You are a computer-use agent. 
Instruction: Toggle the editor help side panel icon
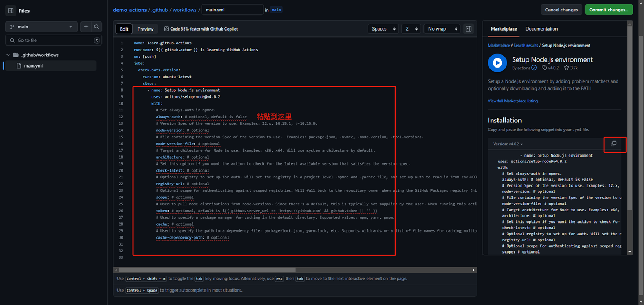pos(469,29)
